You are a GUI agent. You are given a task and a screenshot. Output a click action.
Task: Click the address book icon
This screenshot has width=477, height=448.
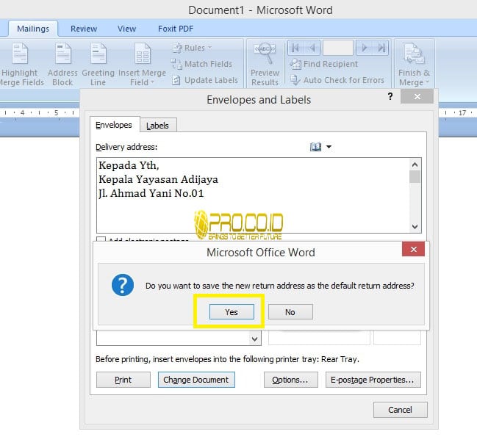click(315, 147)
